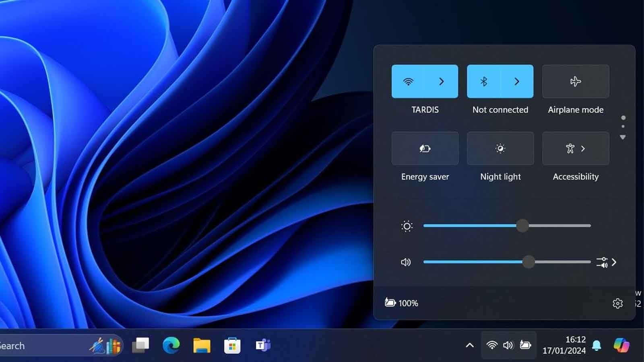Enable Night light
The width and height of the screenshot is (644, 362).
[500, 148]
